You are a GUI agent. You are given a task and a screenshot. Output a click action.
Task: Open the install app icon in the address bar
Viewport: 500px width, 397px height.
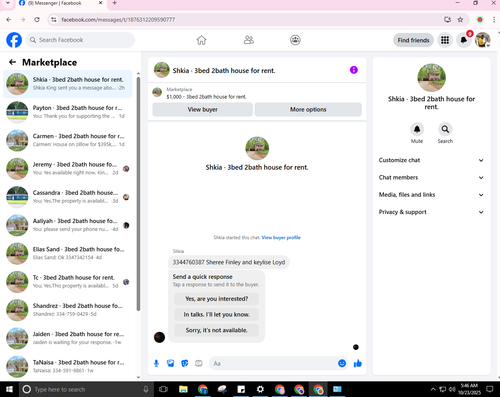click(448, 20)
